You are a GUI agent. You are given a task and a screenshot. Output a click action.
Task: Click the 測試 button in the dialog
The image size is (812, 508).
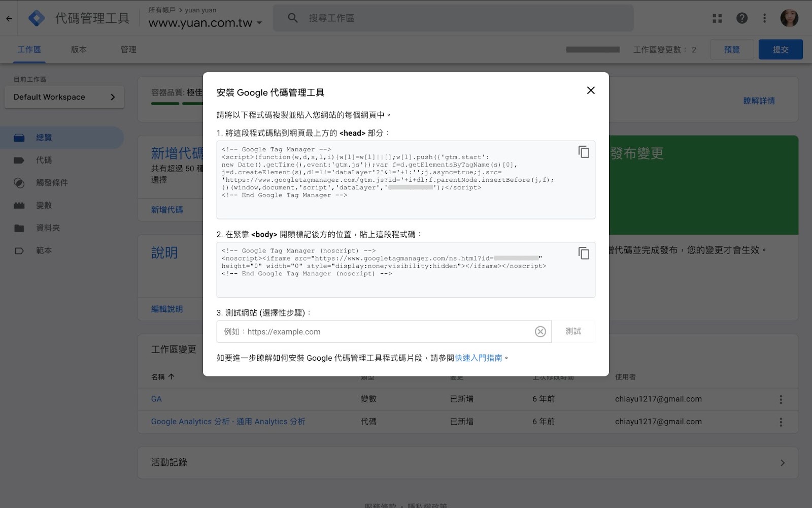(573, 331)
